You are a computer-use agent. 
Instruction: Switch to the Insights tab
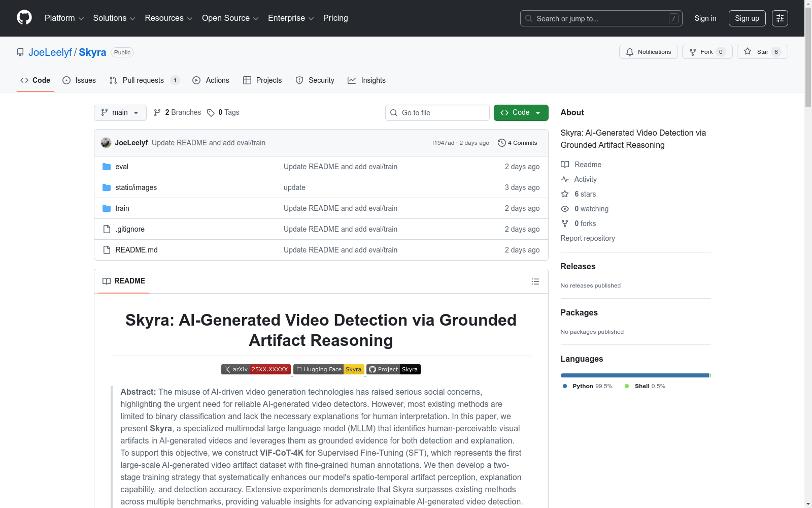(367, 80)
